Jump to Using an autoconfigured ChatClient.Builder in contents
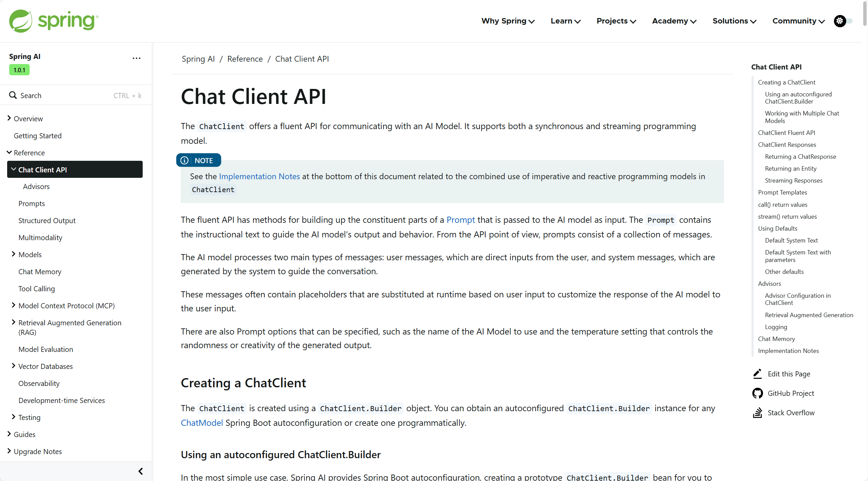868x481 pixels. (x=798, y=98)
